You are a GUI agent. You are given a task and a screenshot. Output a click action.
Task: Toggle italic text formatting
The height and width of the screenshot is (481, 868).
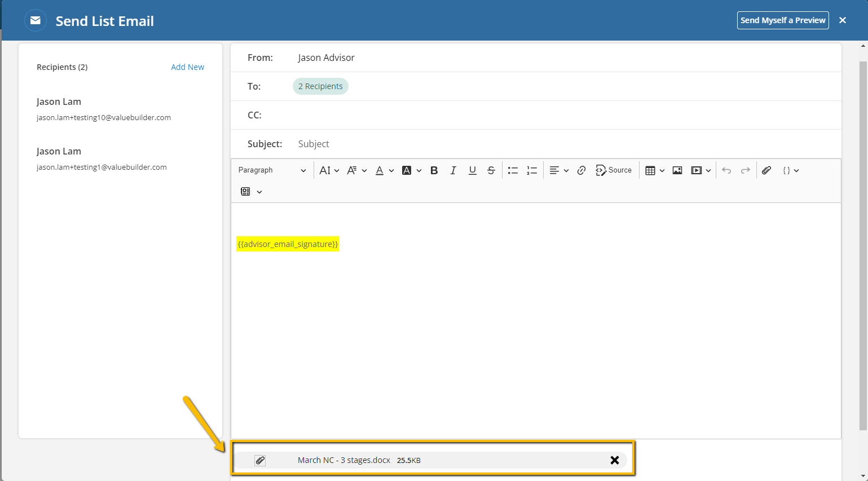pos(453,170)
